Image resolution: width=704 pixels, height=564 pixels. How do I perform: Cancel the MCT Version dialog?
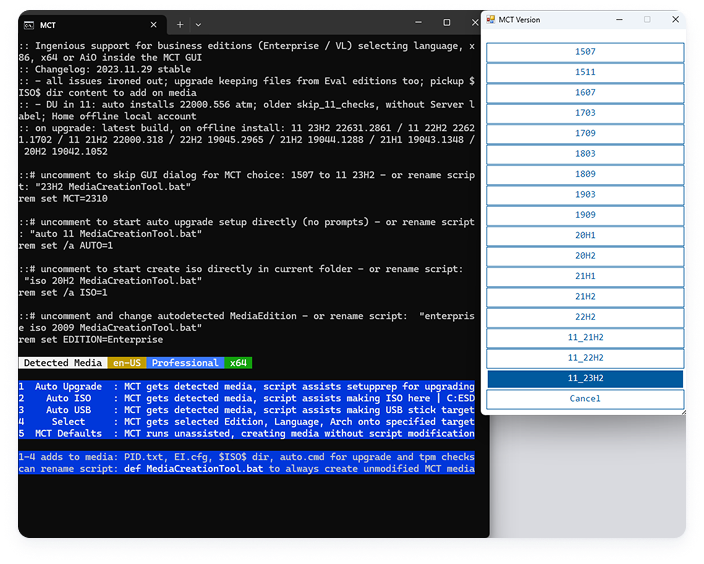click(x=585, y=399)
